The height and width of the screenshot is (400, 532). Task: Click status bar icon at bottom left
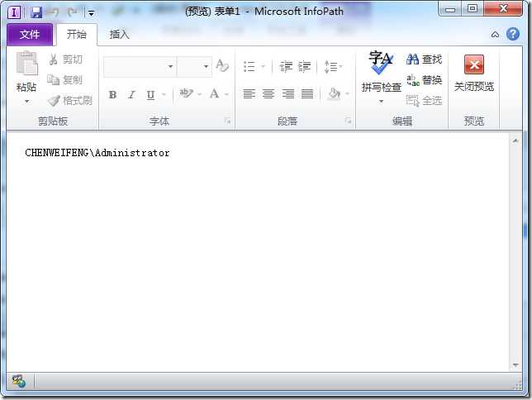[19, 381]
